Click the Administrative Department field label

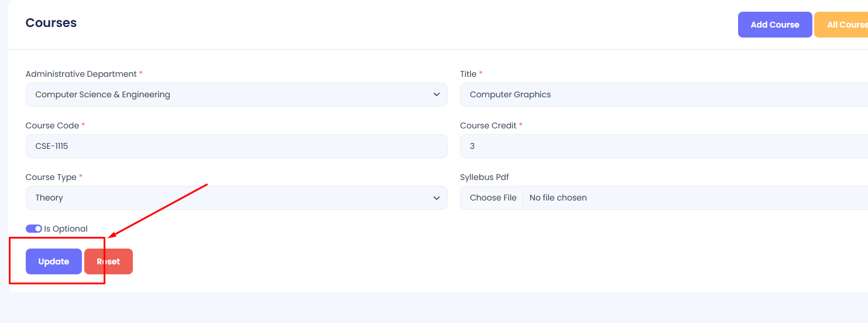[81, 74]
